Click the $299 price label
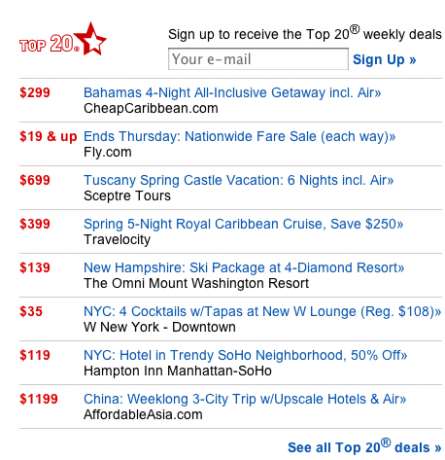445x460 pixels. tap(35, 93)
